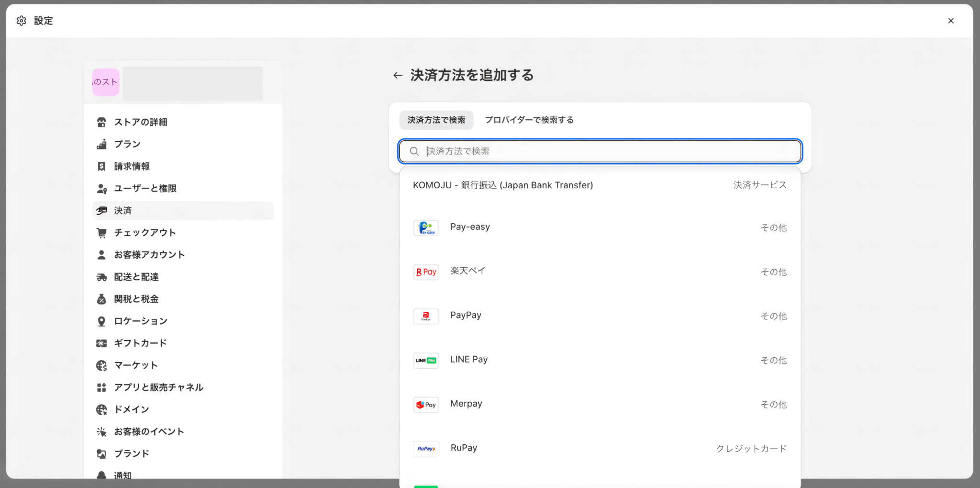
Task: Click the チェックアウト cart icon in sidebar
Action: (101, 232)
